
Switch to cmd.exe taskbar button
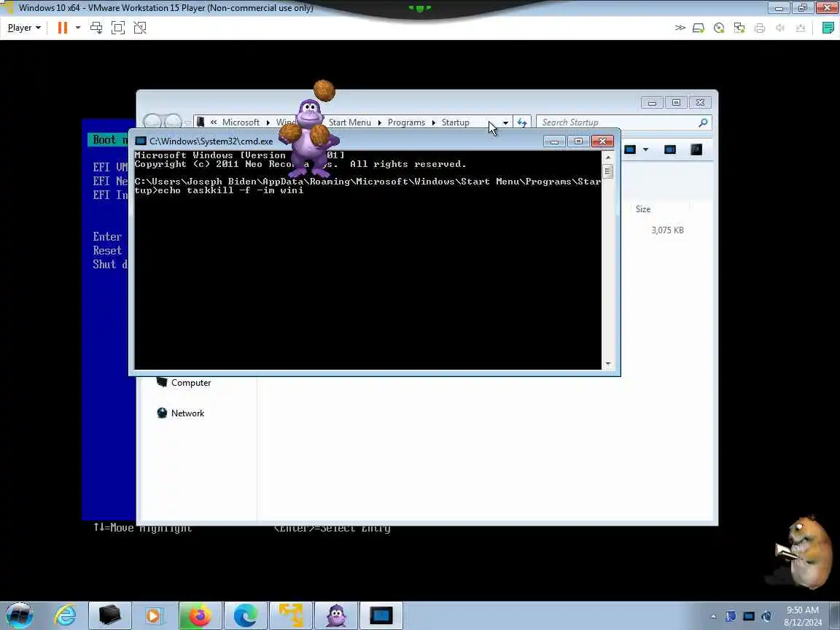(x=381, y=615)
